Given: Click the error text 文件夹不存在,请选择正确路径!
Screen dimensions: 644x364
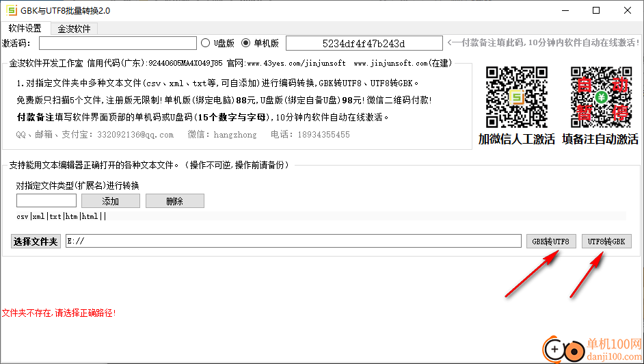Looking at the screenshot, I should 59,313.
